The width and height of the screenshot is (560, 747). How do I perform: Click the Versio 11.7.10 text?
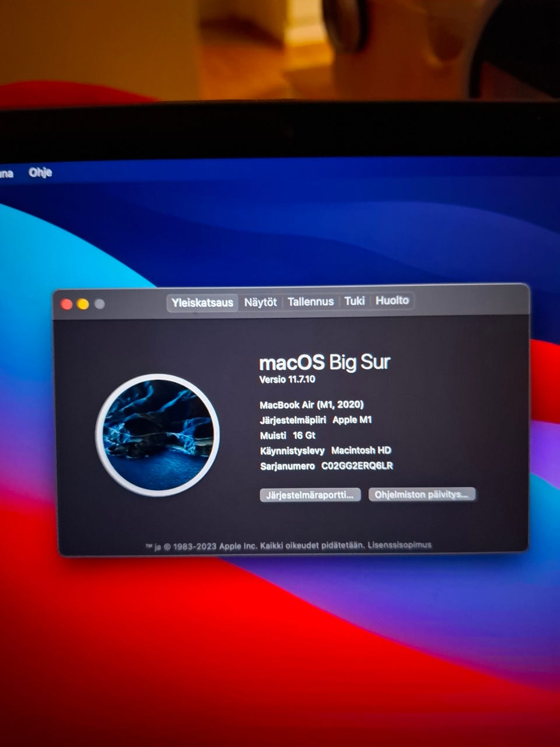[287, 379]
